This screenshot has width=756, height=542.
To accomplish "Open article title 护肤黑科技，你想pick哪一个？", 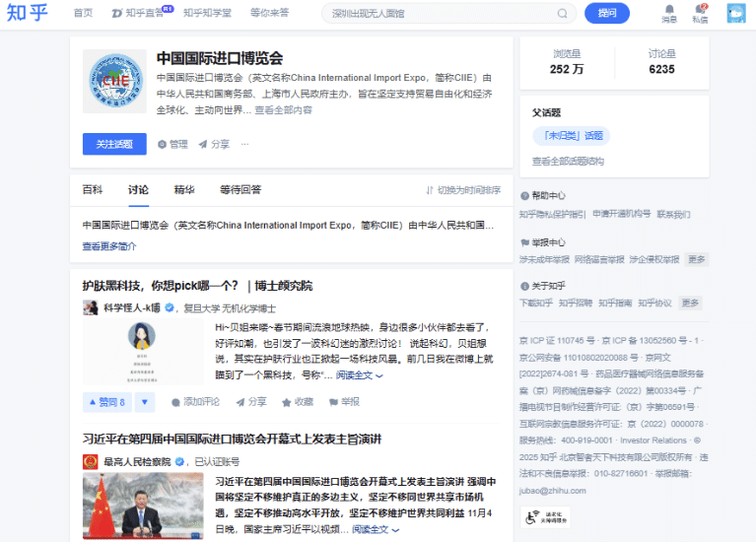I will (198, 286).
